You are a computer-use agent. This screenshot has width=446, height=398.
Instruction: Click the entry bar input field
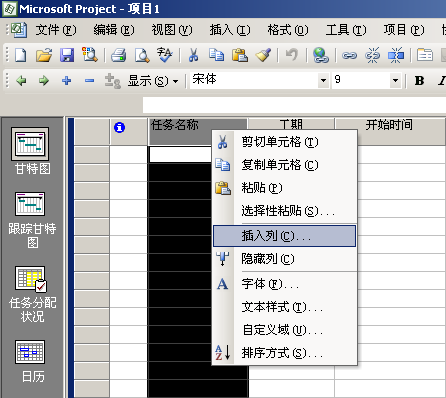click(x=294, y=105)
